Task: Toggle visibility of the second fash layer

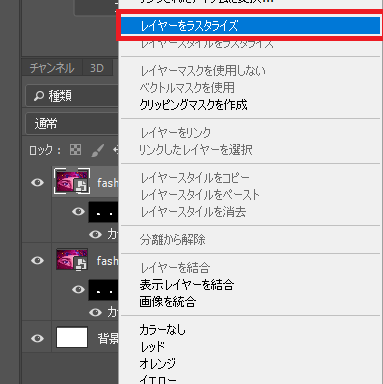Action: coord(37,260)
